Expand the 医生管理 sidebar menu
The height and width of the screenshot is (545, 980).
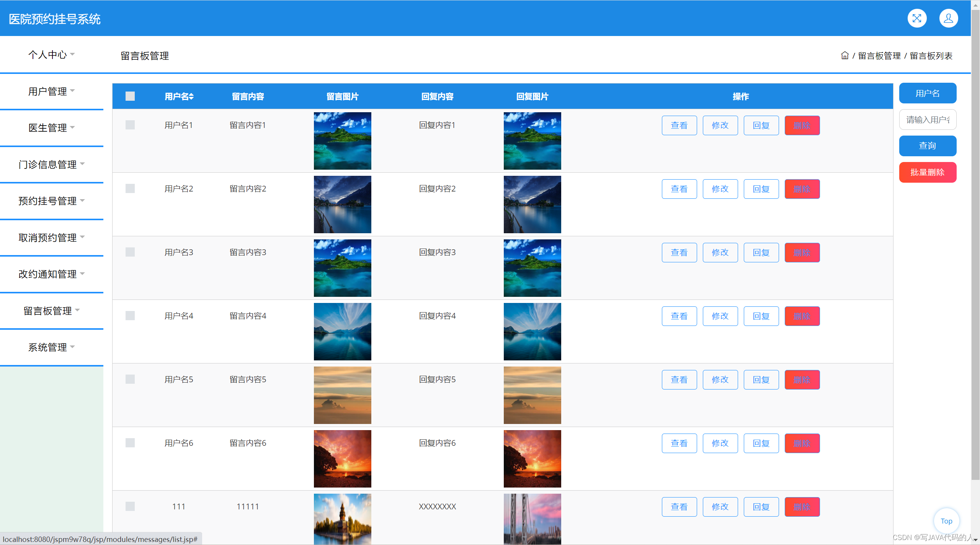pos(52,128)
